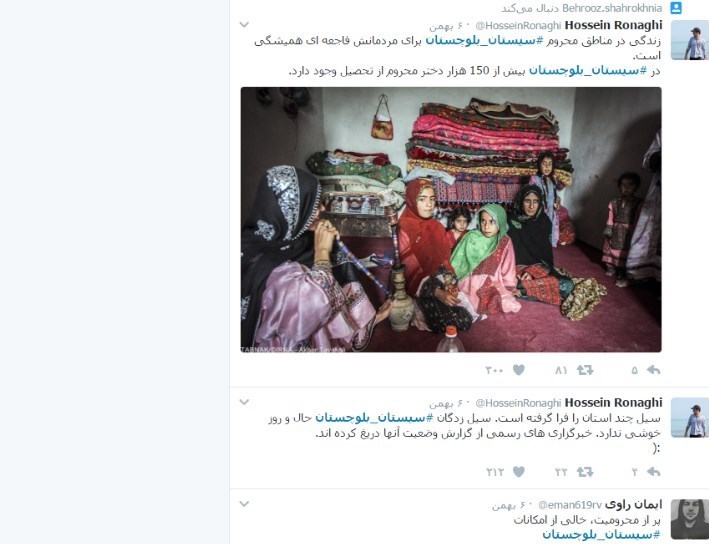Retweet the tweet with the family photo
Image resolution: width=709 pixels, height=544 pixels.
tap(585, 370)
